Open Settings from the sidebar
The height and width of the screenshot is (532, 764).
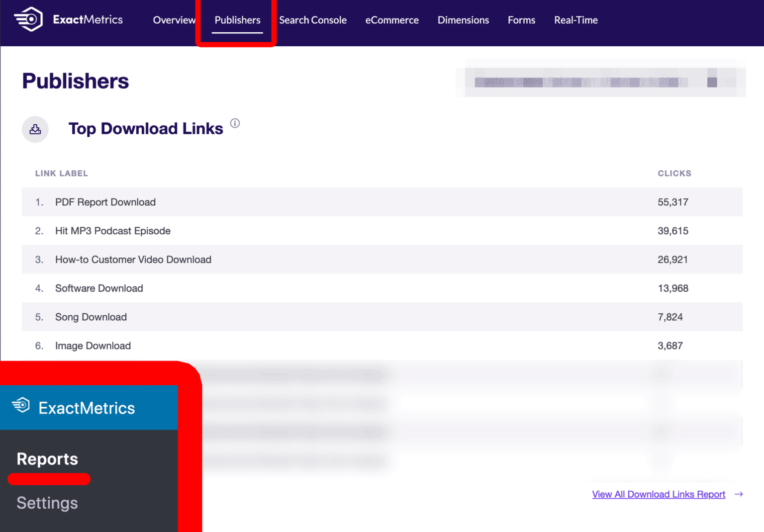[x=47, y=503]
